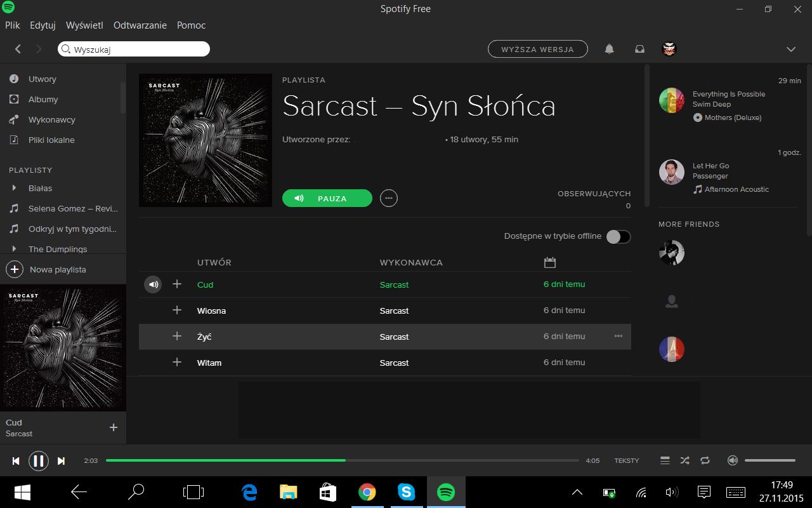812x508 pixels.
Task: Toggle repeat playback
Action: (705, 460)
